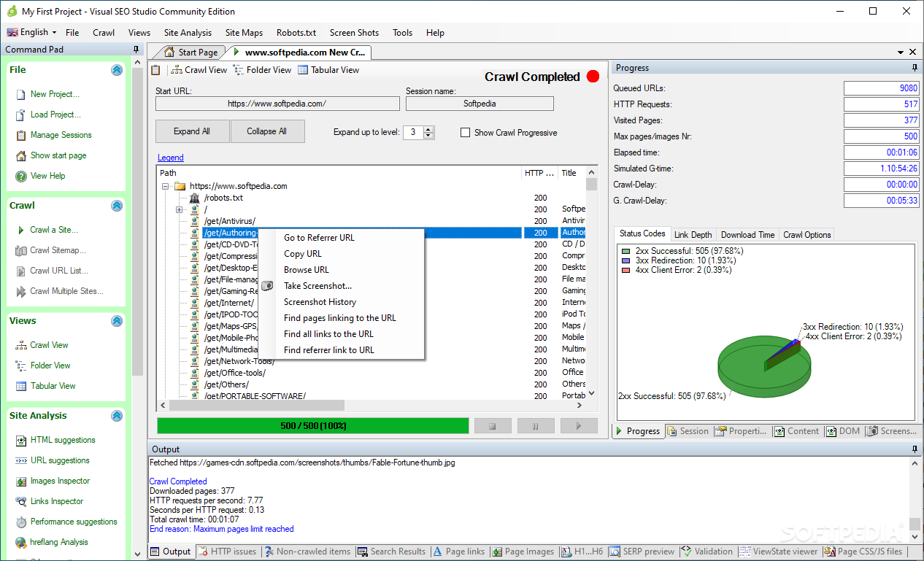Click the Stop crawl square button

[x=493, y=425]
